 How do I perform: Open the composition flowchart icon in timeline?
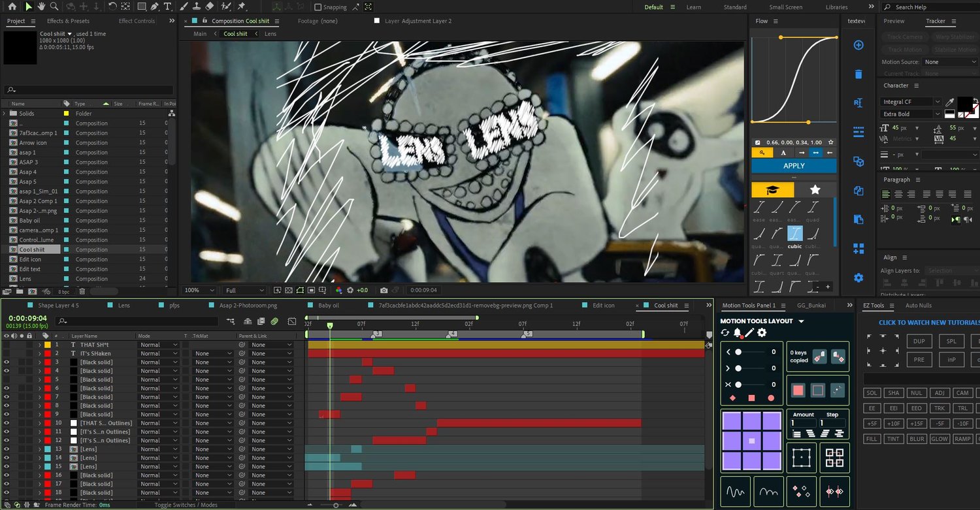tap(231, 321)
